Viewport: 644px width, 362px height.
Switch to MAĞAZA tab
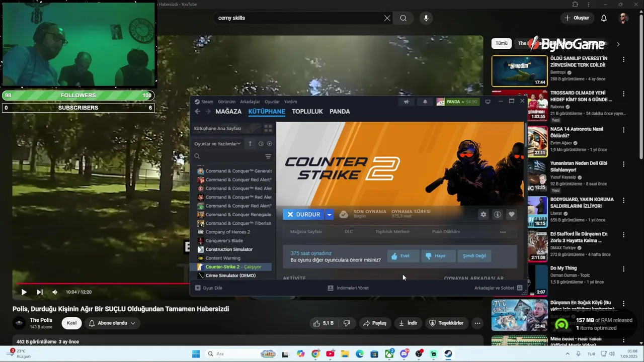[228, 112]
